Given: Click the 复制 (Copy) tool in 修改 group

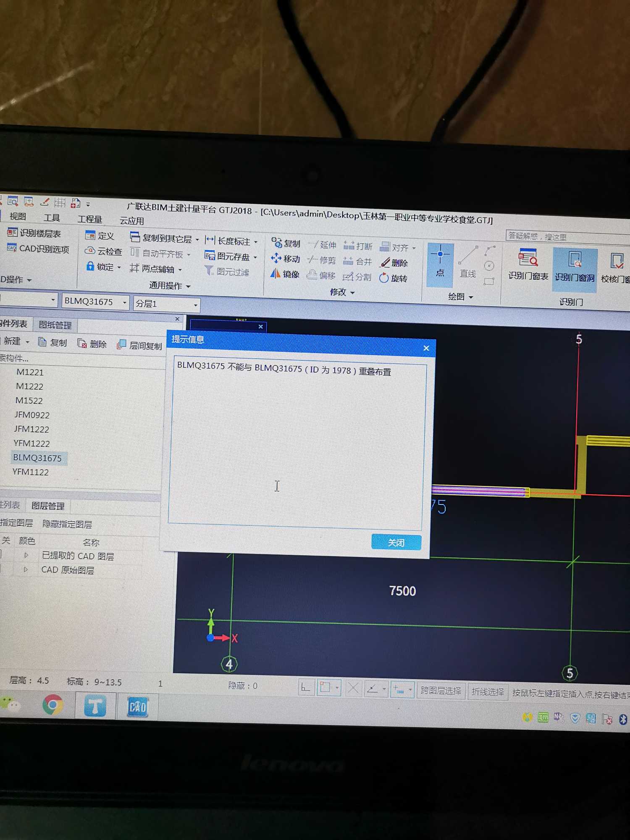Looking at the screenshot, I should coord(286,243).
